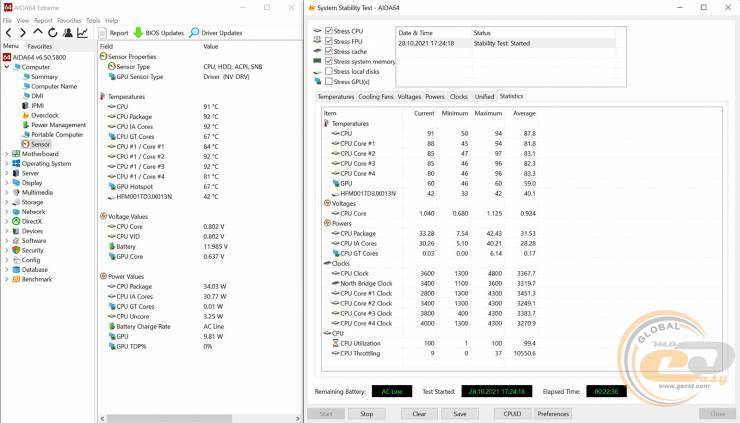Click the user profile toolbar icon
The height and width of the screenshot is (423, 740).
(x=68, y=33)
